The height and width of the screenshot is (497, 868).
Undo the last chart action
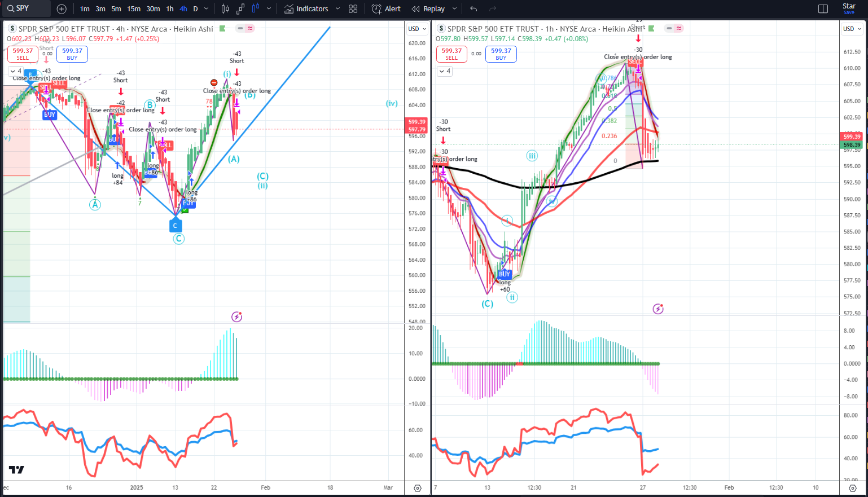pos(474,8)
